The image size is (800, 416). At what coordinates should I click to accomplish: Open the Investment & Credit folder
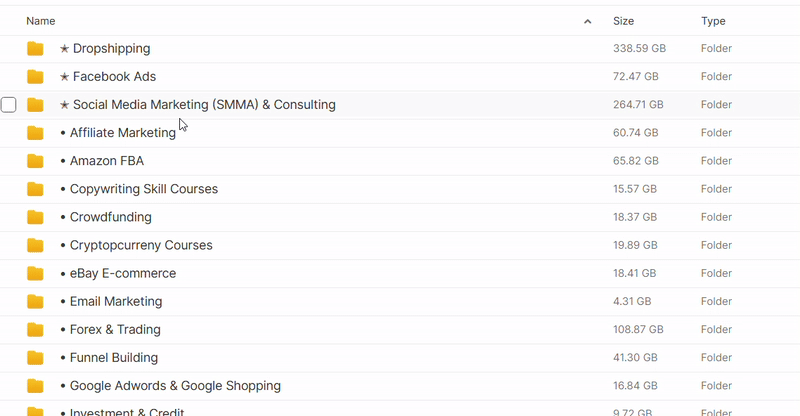[127, 411]
